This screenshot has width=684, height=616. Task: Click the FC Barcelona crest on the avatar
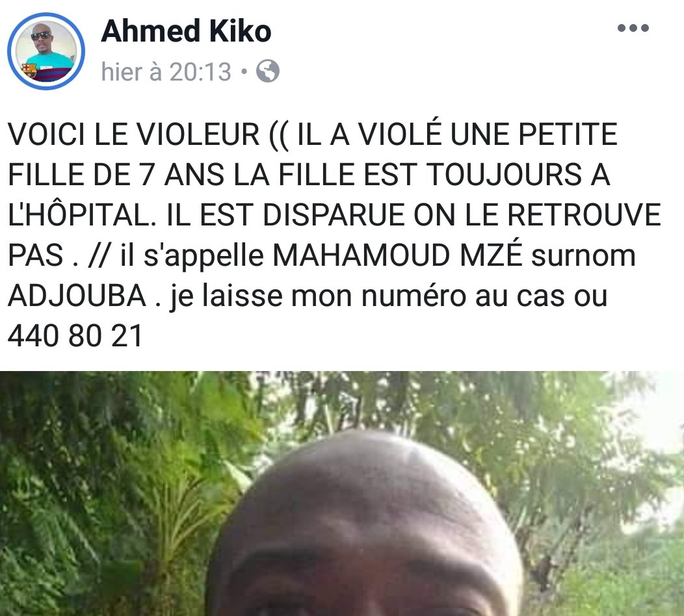click(29, 70)
